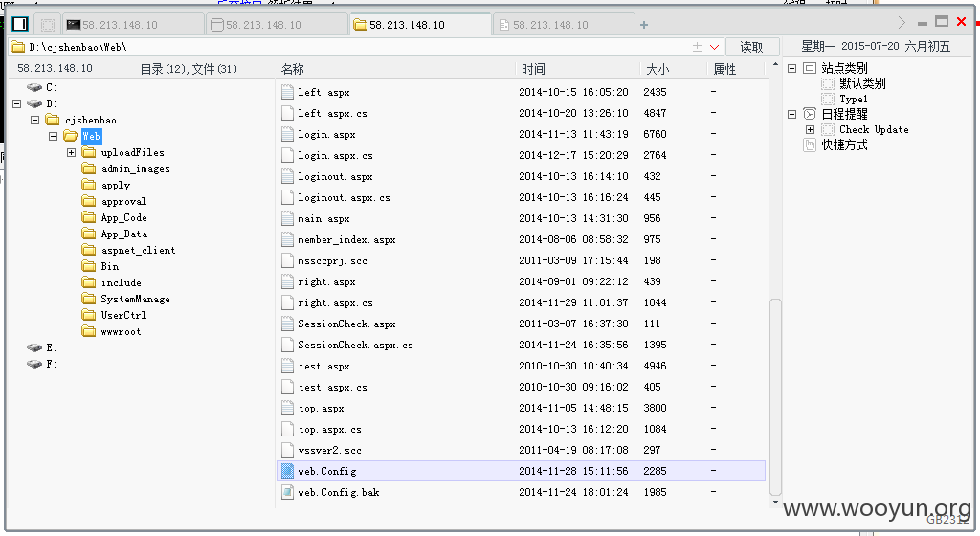Select the web.Config.bak file icon
This screenshot has height=536, width=980.
tap(287, 492)
